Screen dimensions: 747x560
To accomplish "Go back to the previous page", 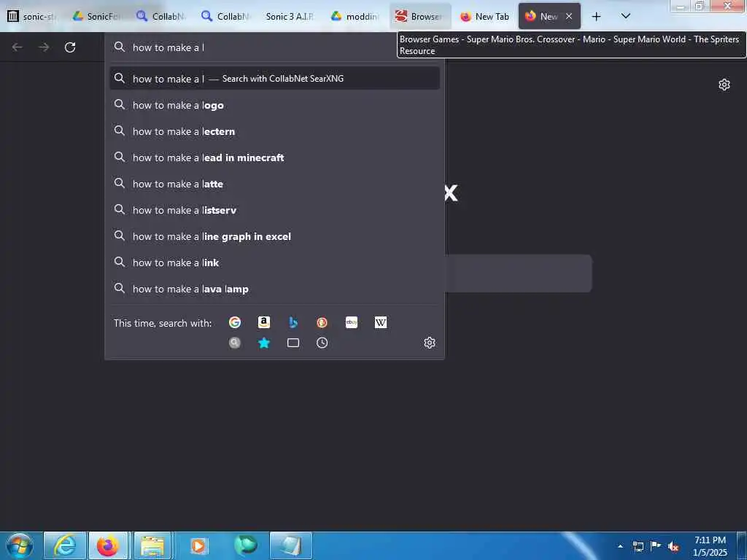I will [18, 47].
